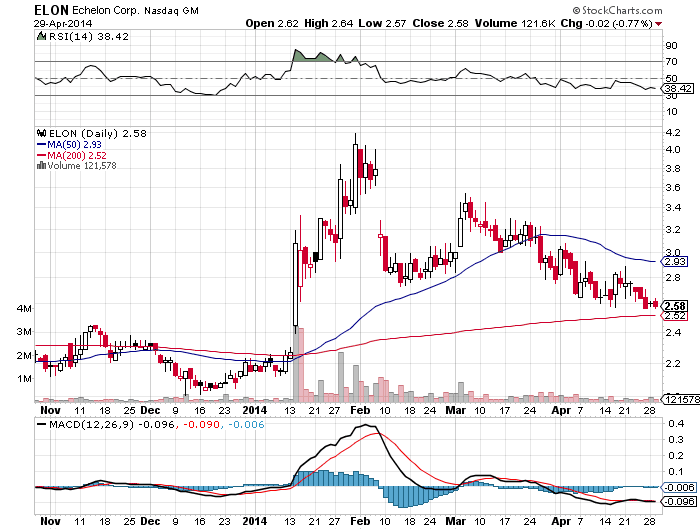Click the -0.006 histogram tag on MACD axis
This screenshot has height=530, width=700.
pos(680,487)
